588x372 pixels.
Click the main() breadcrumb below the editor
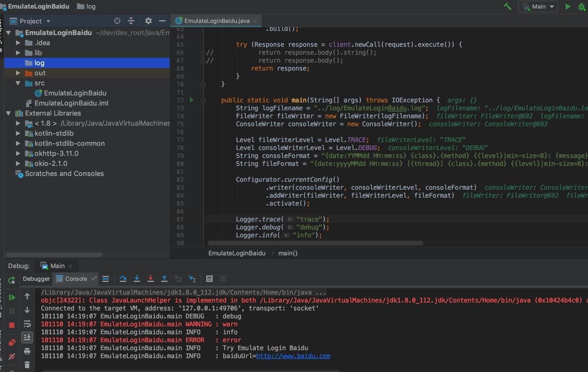(288, 253)
